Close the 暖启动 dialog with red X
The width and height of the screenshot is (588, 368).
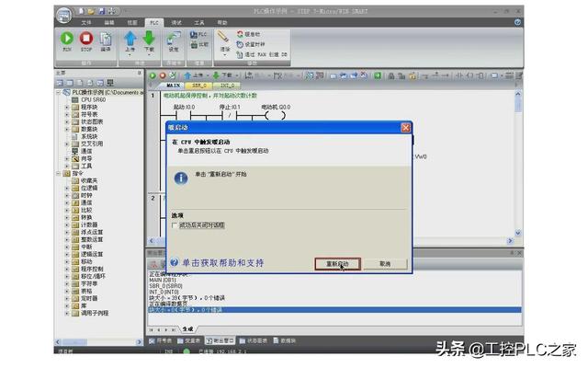point(406,128)
